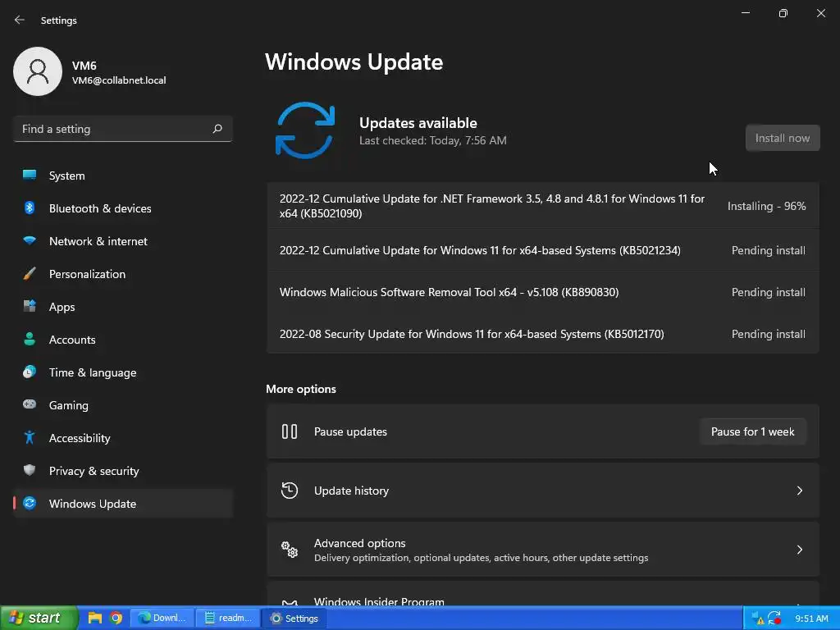Click the Install now button

point(782,138)
